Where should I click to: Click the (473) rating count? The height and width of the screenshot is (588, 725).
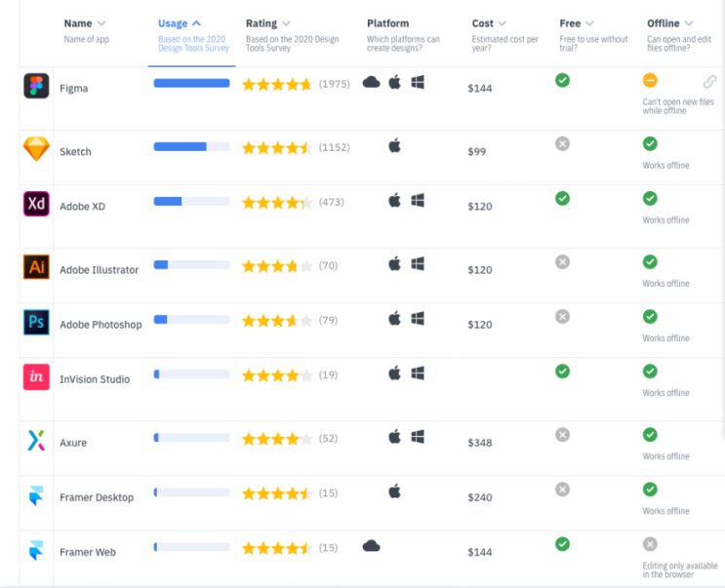point(331,202)
